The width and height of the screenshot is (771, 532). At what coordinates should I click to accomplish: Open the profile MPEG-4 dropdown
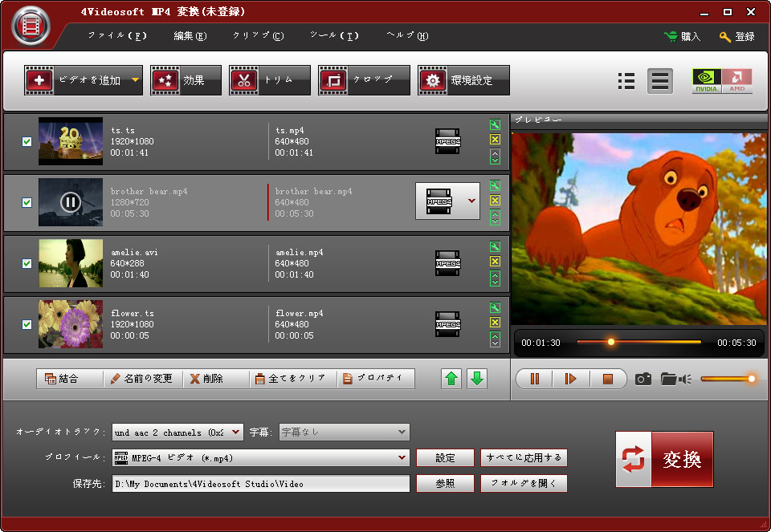402,458
